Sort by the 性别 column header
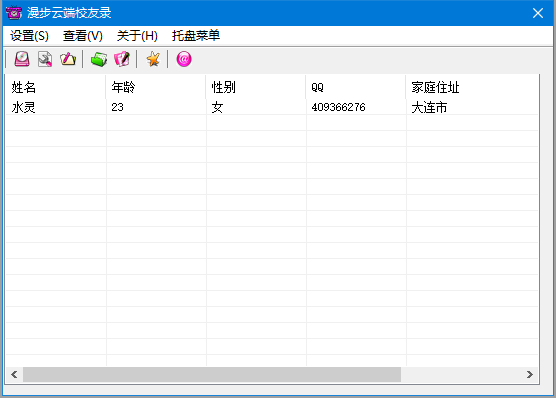The height and width of the screenshot is (398, 556). [256, 87]
